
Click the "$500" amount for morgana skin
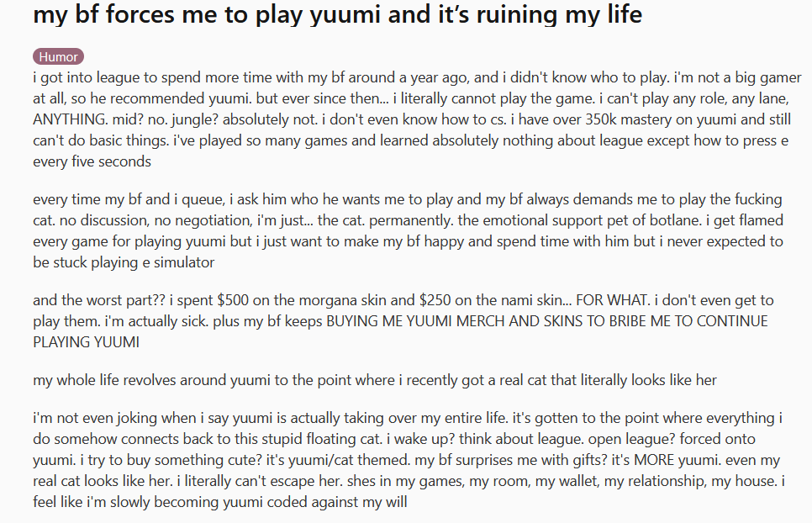pyautogui.click(x=233, y=300)
